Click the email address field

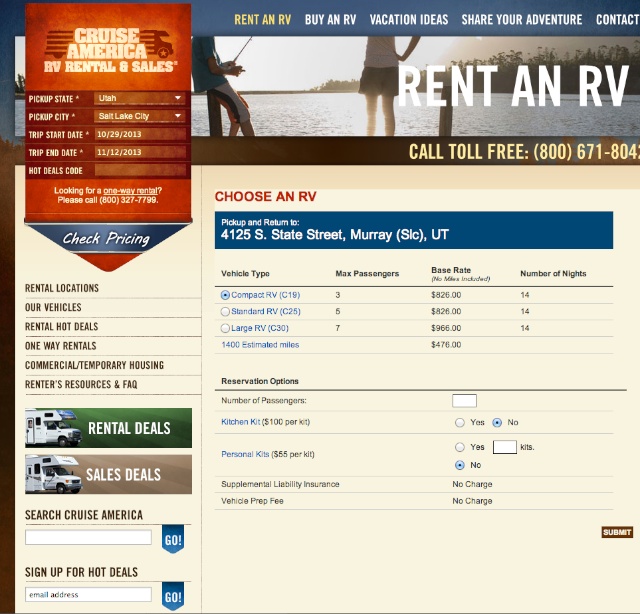click(88, 594)
